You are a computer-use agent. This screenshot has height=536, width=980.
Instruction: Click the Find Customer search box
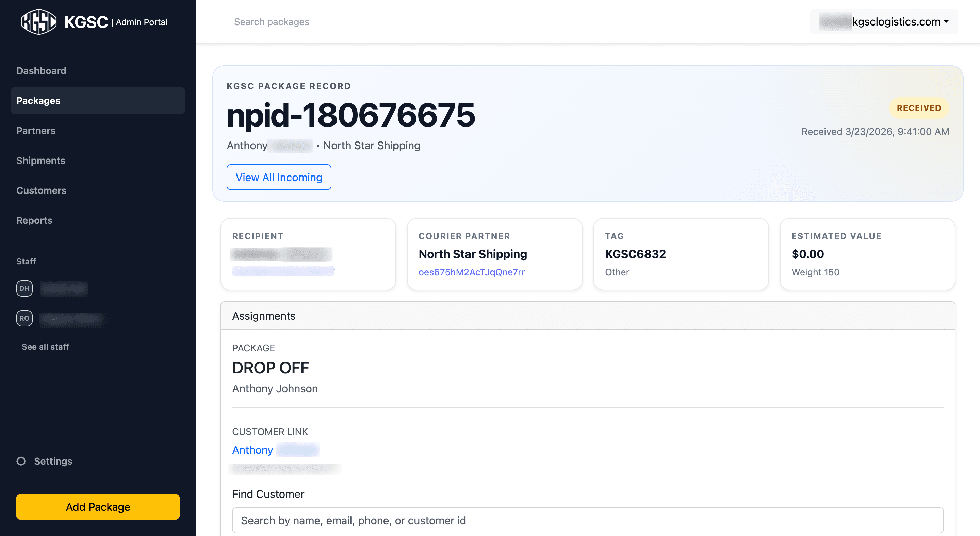pyautogui.click(x=457, y=520)
